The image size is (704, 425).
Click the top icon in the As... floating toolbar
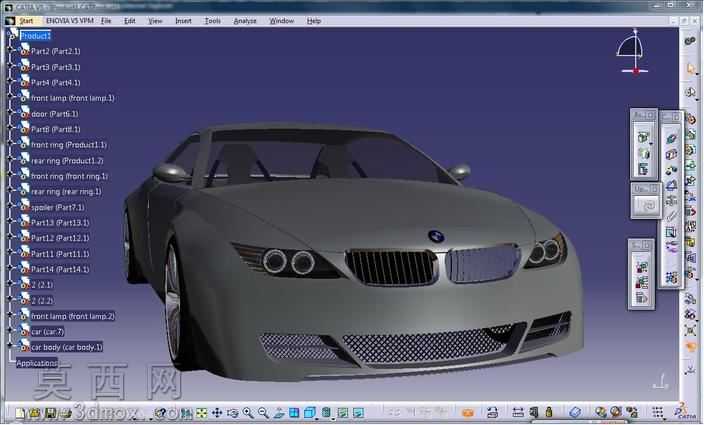(643, 137)
